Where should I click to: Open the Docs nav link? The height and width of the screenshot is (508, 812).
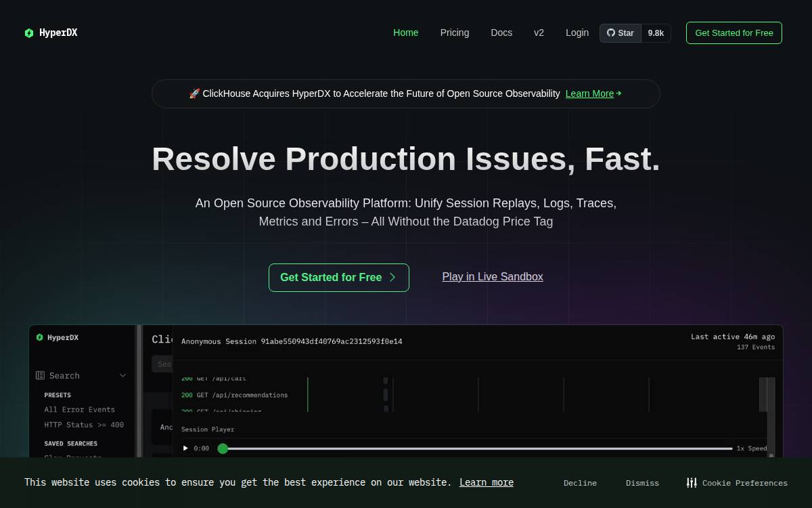501,33
